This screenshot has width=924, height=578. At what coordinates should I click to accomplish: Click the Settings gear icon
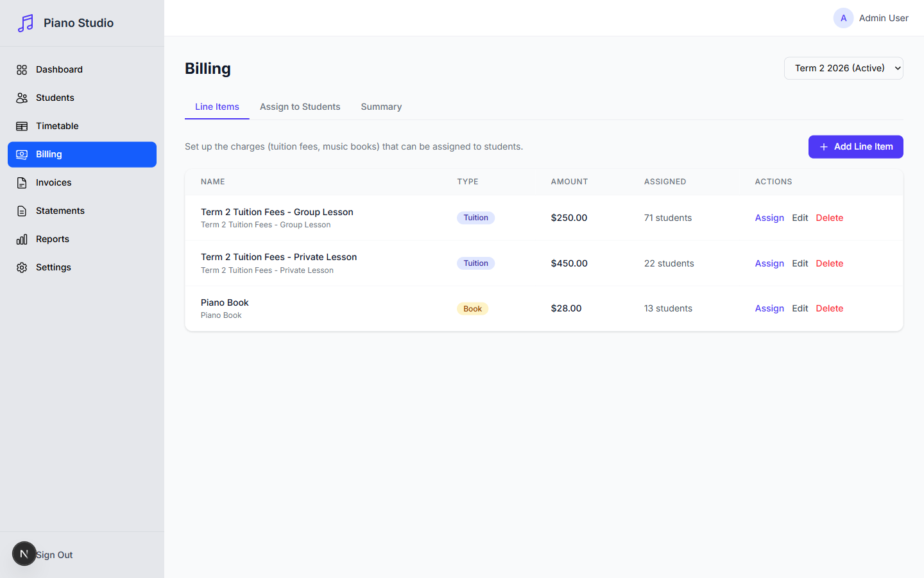(22, 267)
